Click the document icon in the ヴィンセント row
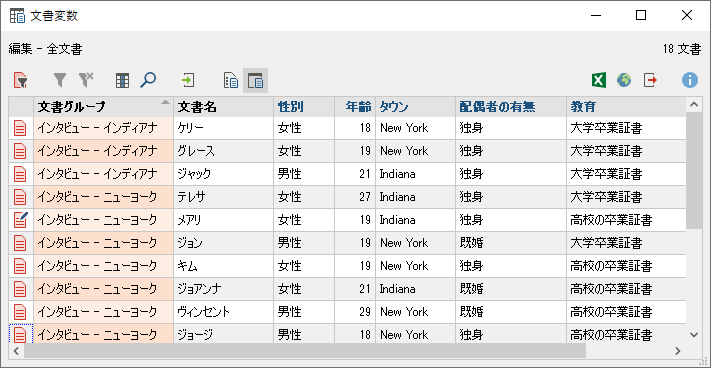The height and width of the screenshot is (368, 711). point(20,312)
